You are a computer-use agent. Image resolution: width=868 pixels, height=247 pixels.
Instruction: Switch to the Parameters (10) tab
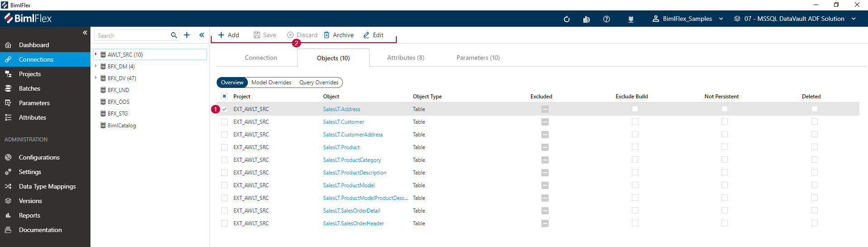point(478,58)
